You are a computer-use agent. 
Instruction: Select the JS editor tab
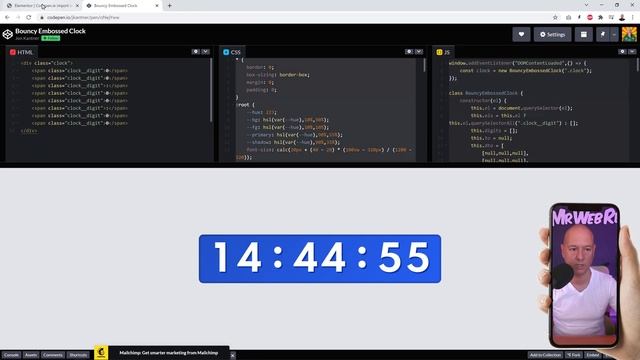(x=443, y=52)
